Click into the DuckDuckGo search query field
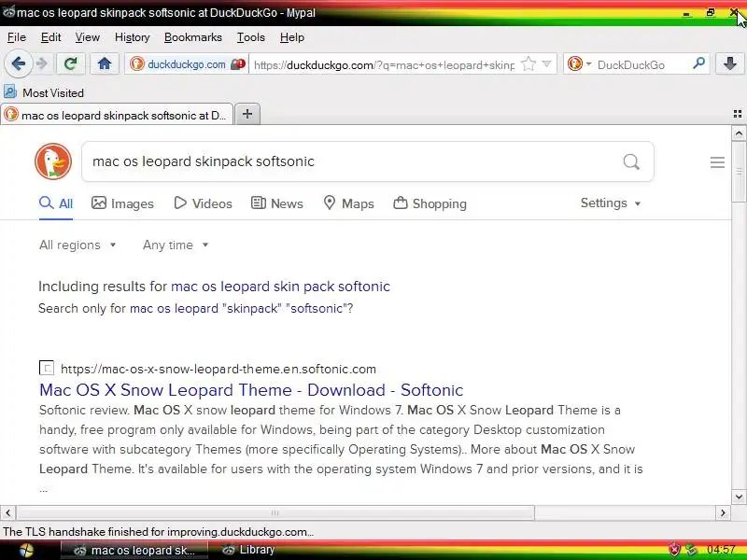The image size is (747, 560). click(x=353, y=161)
